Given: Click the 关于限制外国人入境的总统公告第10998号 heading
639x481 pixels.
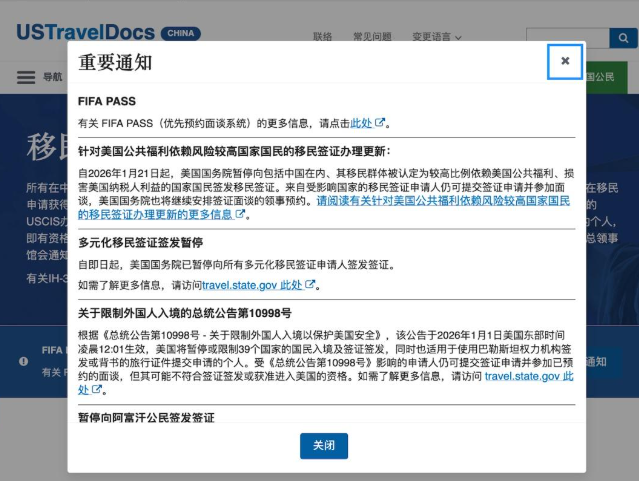Looking at the screenshot, I should click(x=185, y=313).
